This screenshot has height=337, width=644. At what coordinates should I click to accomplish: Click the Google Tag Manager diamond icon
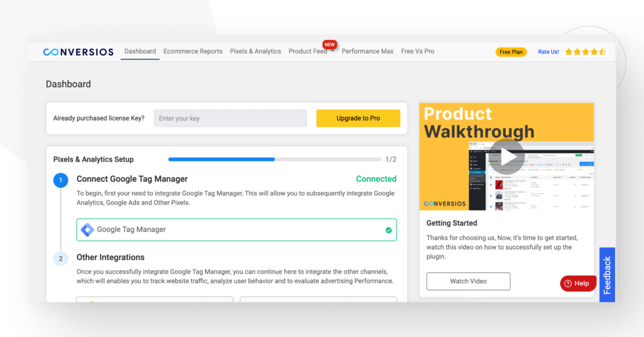pos(87,230)
